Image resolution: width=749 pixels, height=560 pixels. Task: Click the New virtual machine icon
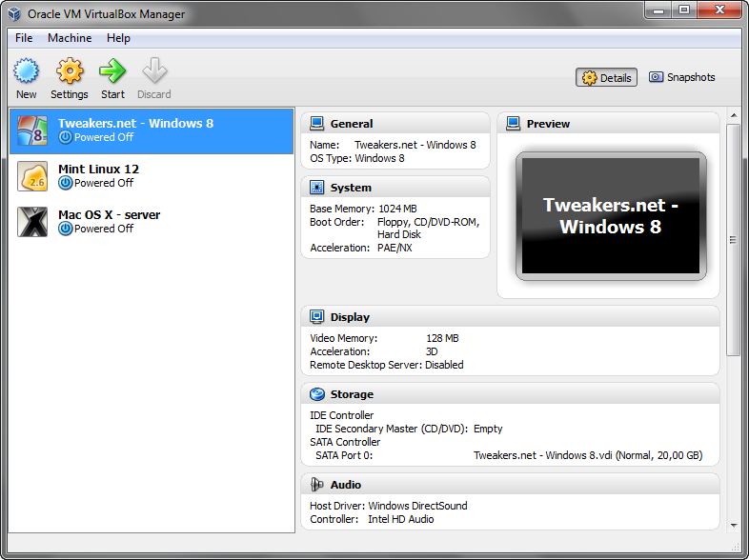26,70
